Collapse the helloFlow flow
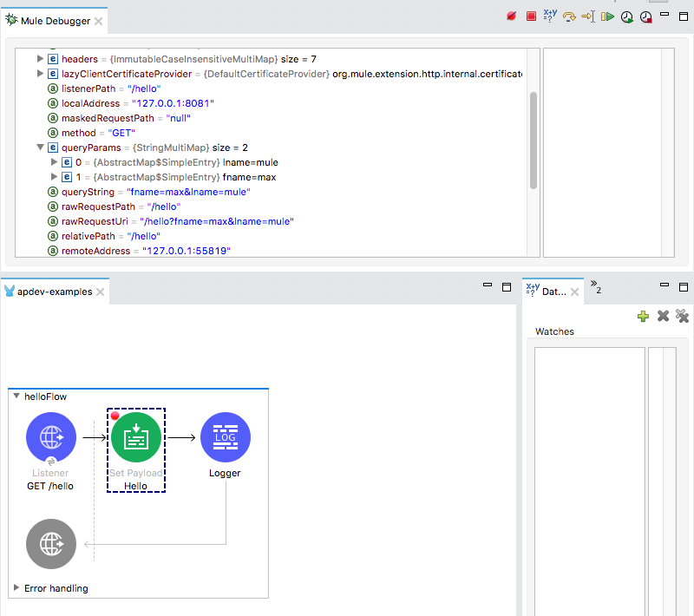The image size is (694, 616). [16, 396]
